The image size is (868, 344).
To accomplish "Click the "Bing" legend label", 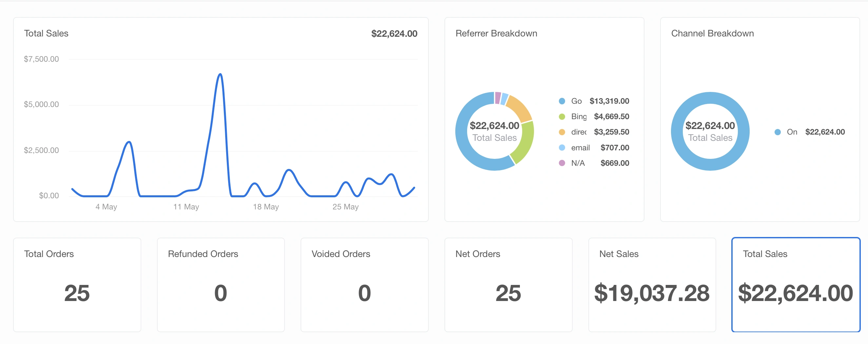I will (x=579, y=117).
